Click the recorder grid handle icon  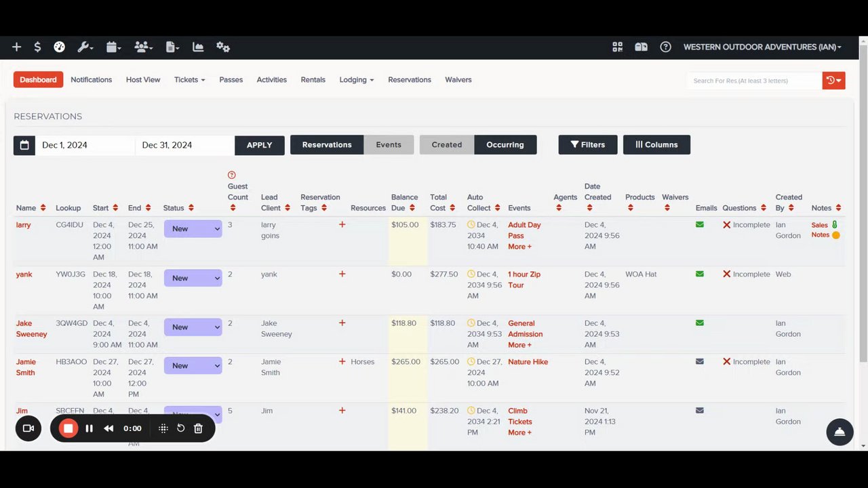(x=163, y=428)
